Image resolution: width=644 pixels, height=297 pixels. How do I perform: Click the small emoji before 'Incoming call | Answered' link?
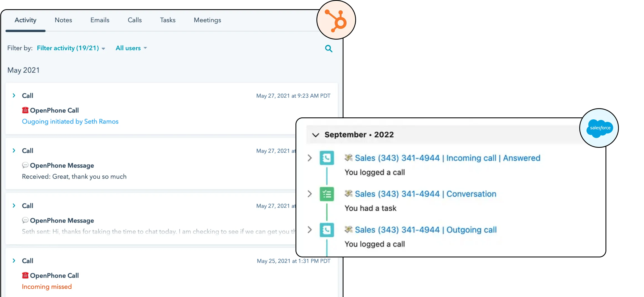tap(349, 158)
